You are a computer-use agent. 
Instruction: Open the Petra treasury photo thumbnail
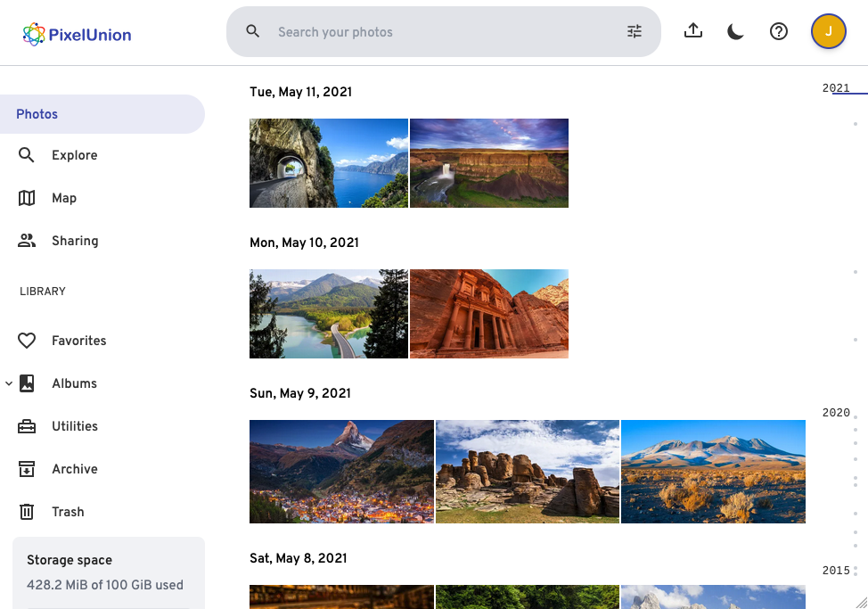click(x=489, y=314)
